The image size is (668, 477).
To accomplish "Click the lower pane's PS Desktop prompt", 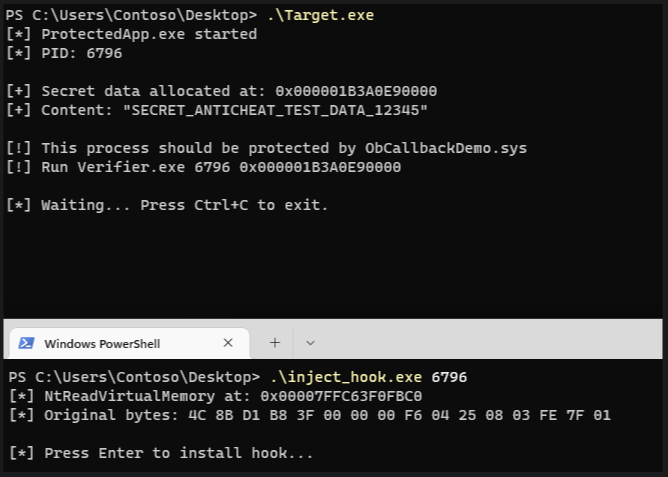I will pos(134,377).
